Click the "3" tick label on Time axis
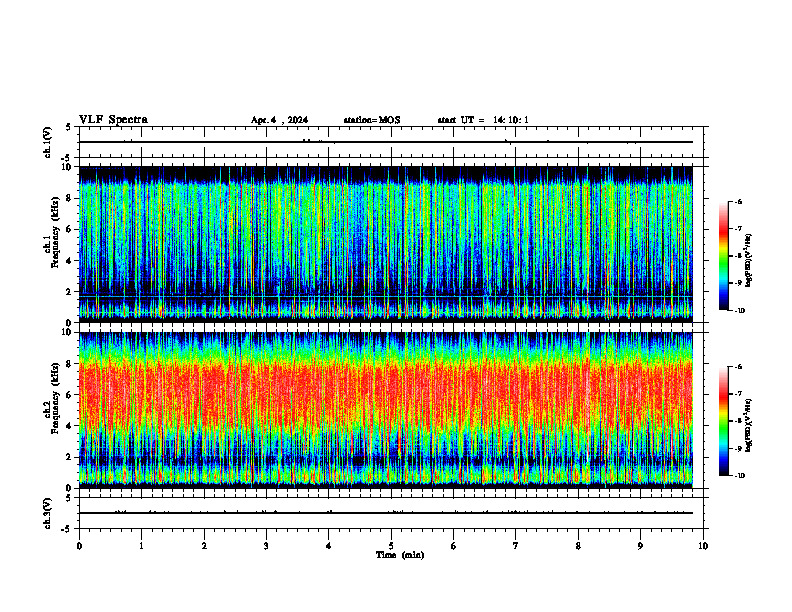This screenshot has width=792, height=612. click(x=266, y=546)
